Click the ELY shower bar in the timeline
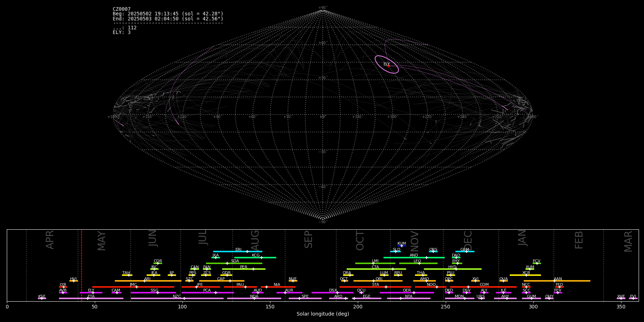 [91, 293]
